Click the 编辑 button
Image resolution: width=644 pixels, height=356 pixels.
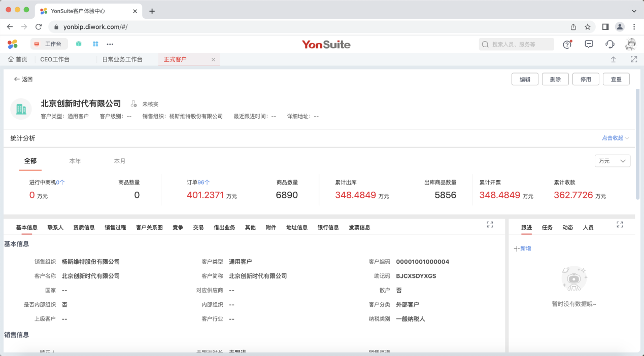click(525, 79)
